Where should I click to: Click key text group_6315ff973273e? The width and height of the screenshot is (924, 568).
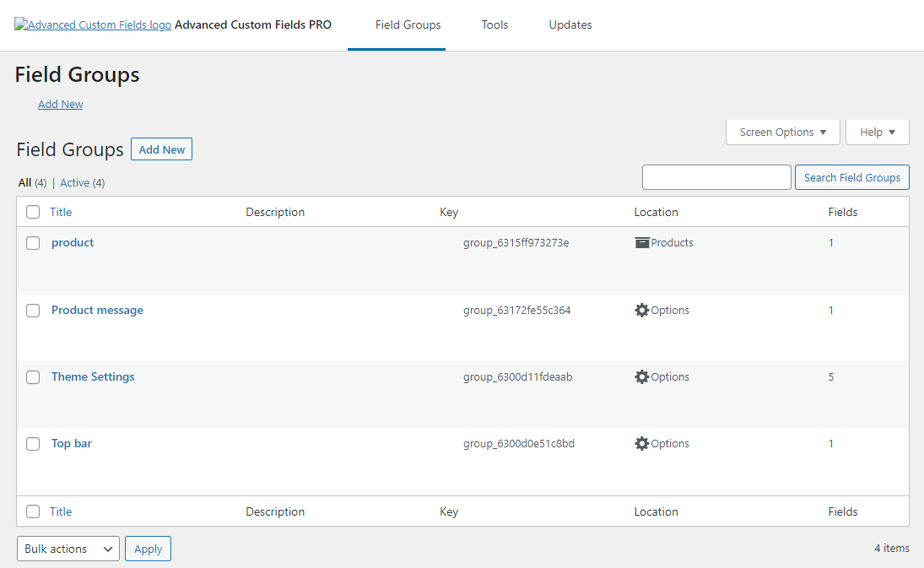[x=516, y=243]
